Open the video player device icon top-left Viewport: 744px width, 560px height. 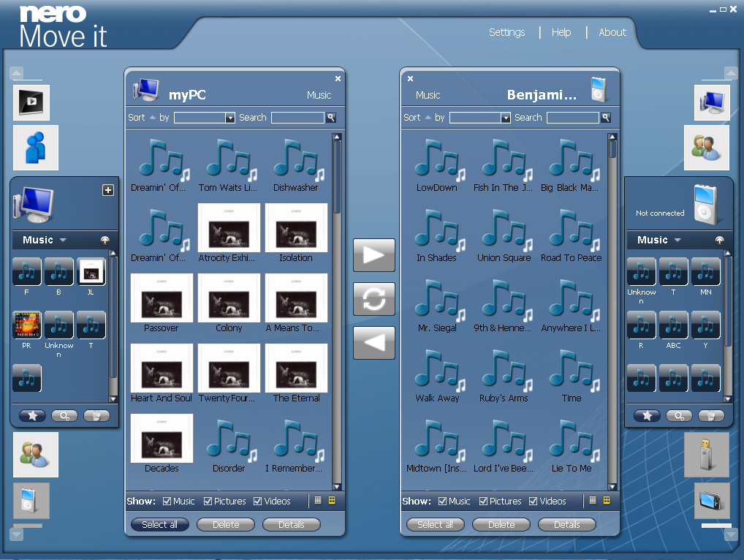click(31, 102)
